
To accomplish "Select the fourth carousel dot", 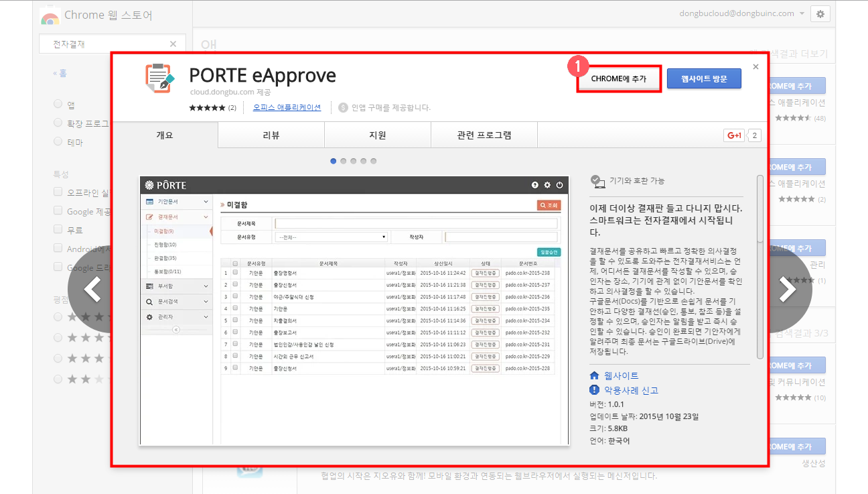I will coord(364,161).
